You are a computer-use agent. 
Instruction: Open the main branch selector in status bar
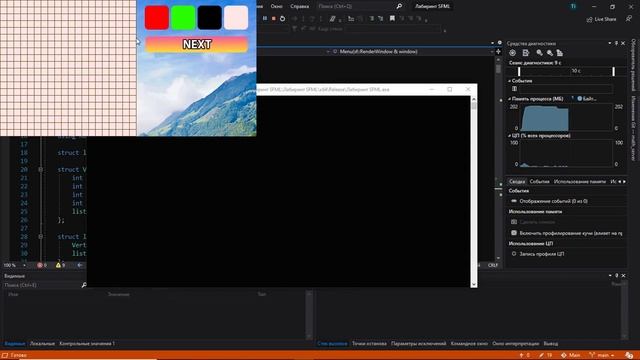tap(602, 356)
